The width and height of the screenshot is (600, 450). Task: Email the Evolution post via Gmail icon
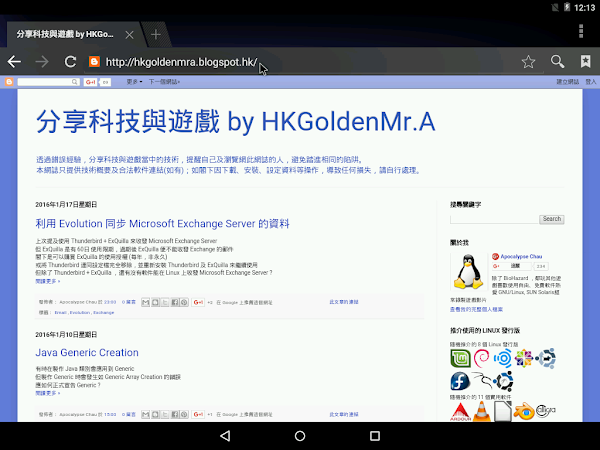[x=145, y=302]
